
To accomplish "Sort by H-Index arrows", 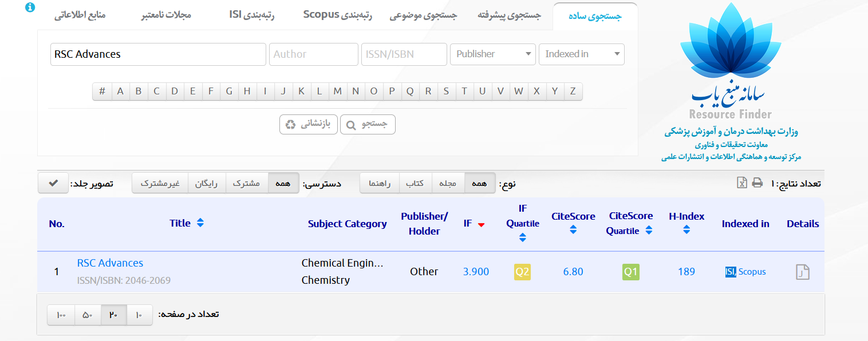I will (x=686, y=230).
